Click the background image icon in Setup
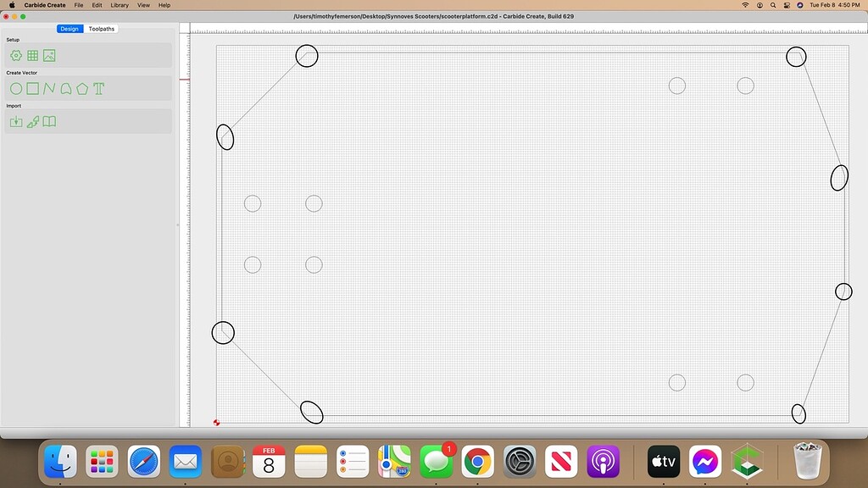The width and height of the screenshot is (868, 488). 49,55
